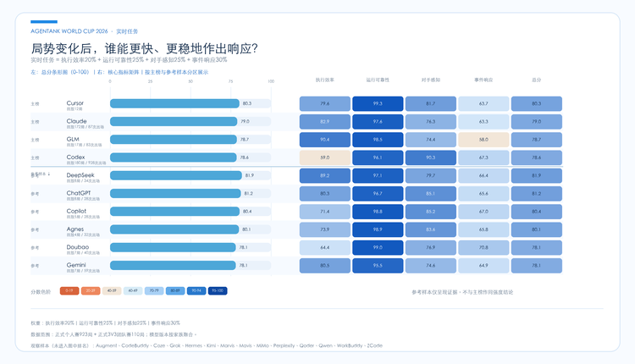
Task: Click Cursor's 99.3 reliability cell
Action: (x=378, y=103)
